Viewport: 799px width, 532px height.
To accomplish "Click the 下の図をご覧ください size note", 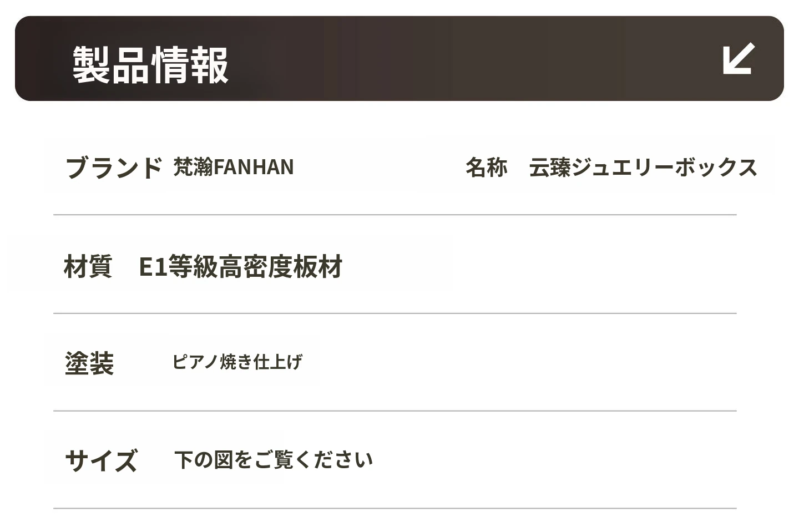I will point(273,460).
